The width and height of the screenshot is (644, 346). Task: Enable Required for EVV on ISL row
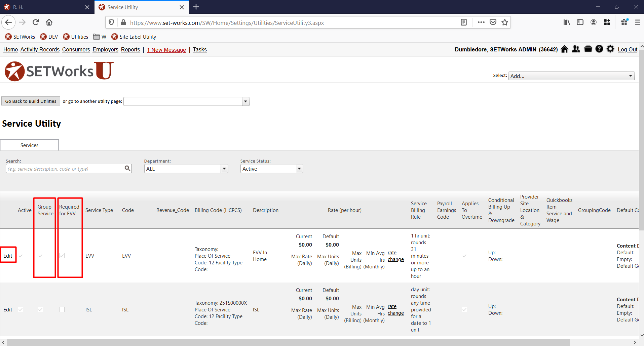(62, 309)
